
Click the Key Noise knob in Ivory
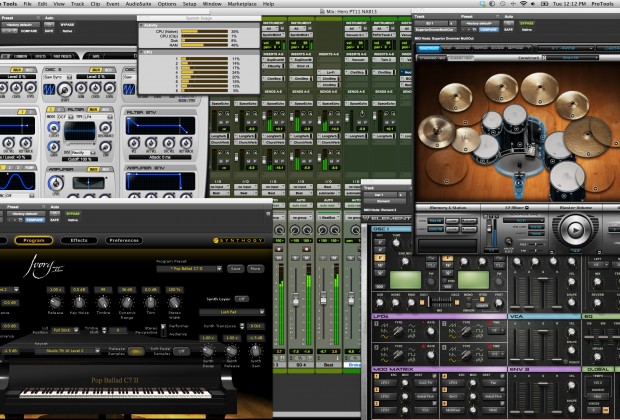click(79, 303)
